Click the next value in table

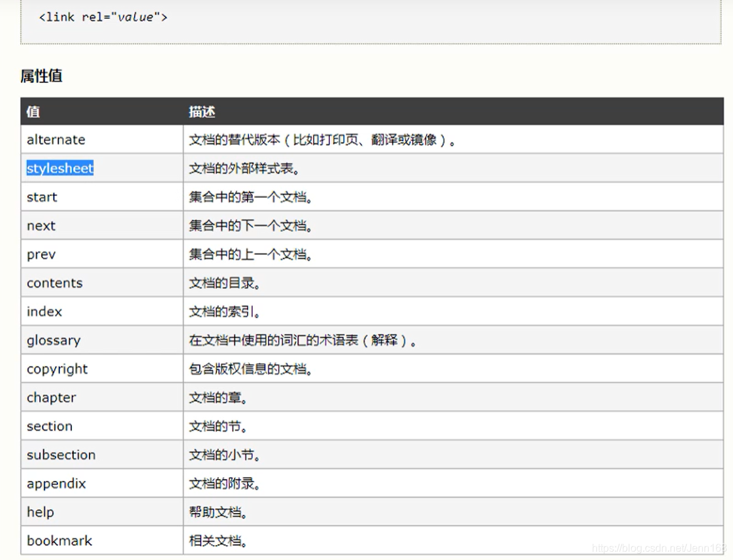[41, 226]
